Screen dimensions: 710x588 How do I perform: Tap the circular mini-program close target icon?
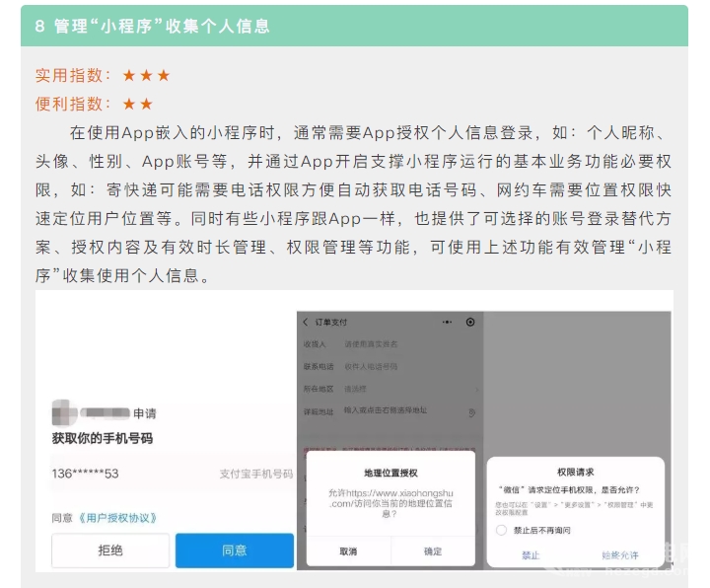click(470, 323)
